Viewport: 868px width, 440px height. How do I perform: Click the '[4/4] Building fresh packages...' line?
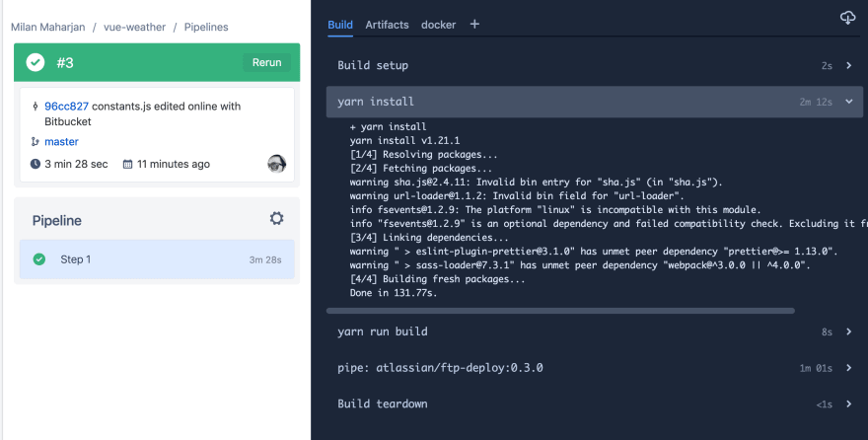(437, 279)
